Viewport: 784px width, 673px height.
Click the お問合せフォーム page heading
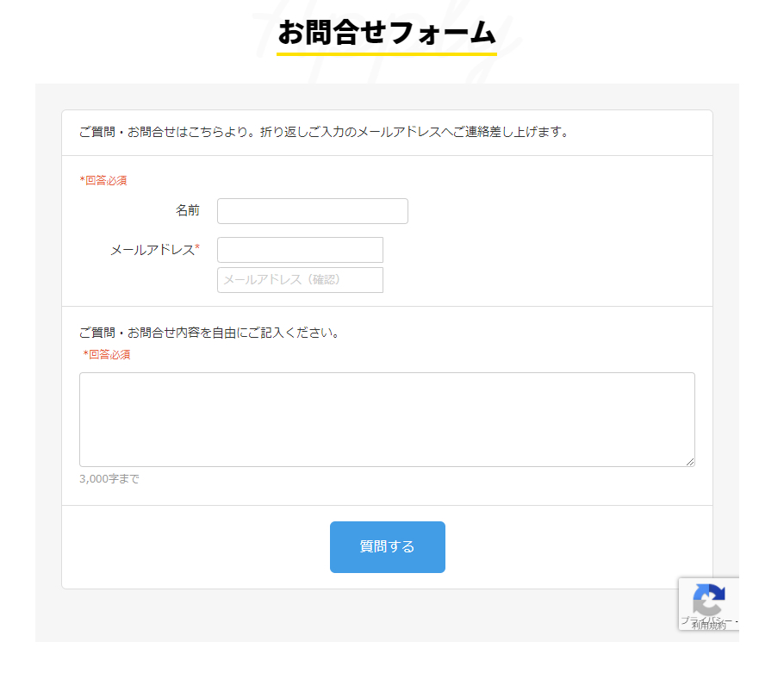(387, 33)
